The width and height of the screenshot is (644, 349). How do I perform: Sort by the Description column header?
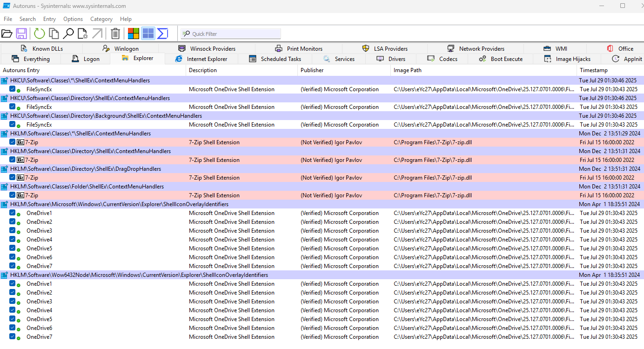[x=241, y=70]
